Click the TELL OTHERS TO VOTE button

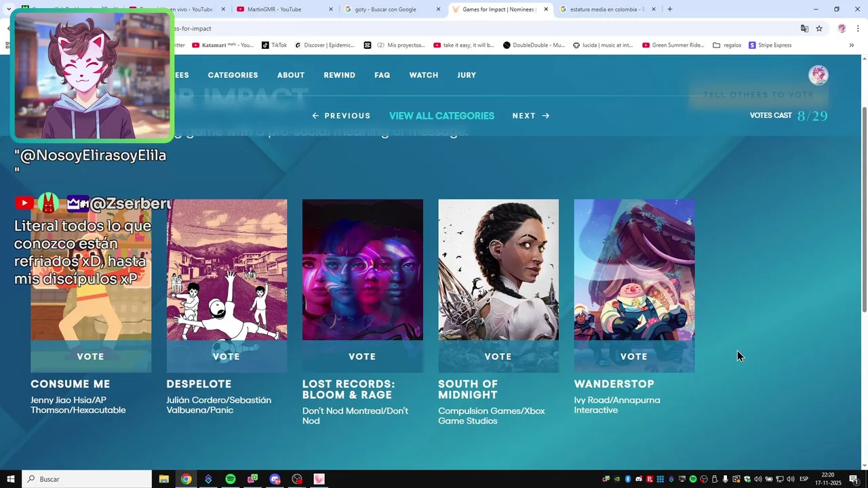pos(758,95)
